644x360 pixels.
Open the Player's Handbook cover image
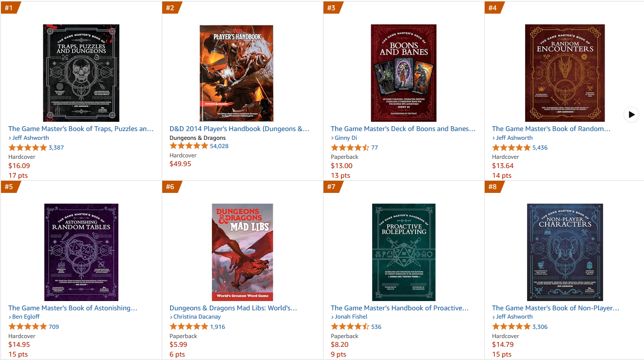pos(236,73)
